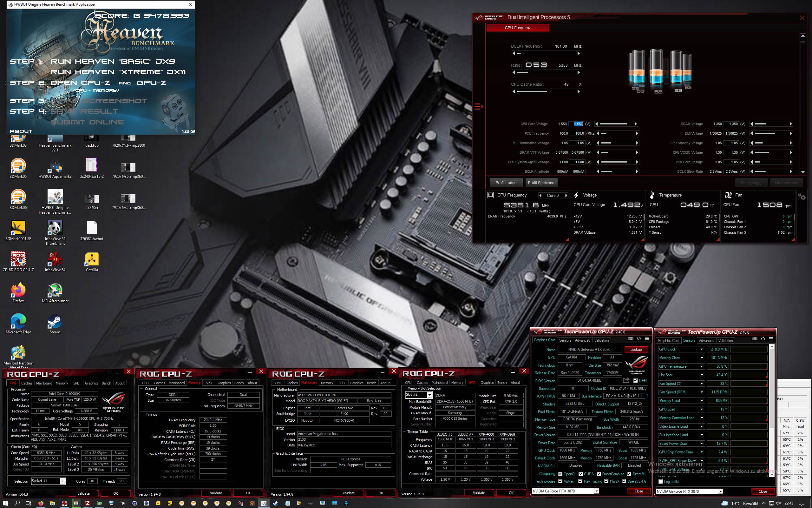Viewport: 812px width, 508px height.
Task: Open the 376582.hwbot file on the desktop
Action: (x=92, y=231)
